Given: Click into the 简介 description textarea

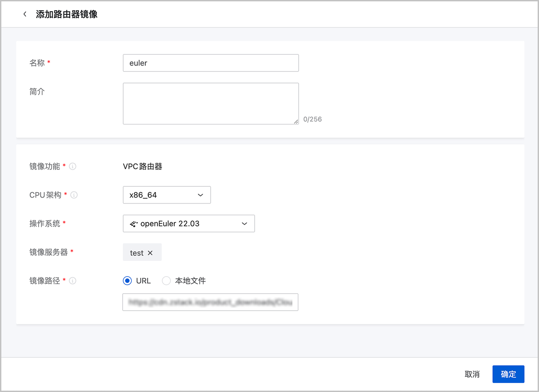Looking at the screenshot, I should pos(211,103).
